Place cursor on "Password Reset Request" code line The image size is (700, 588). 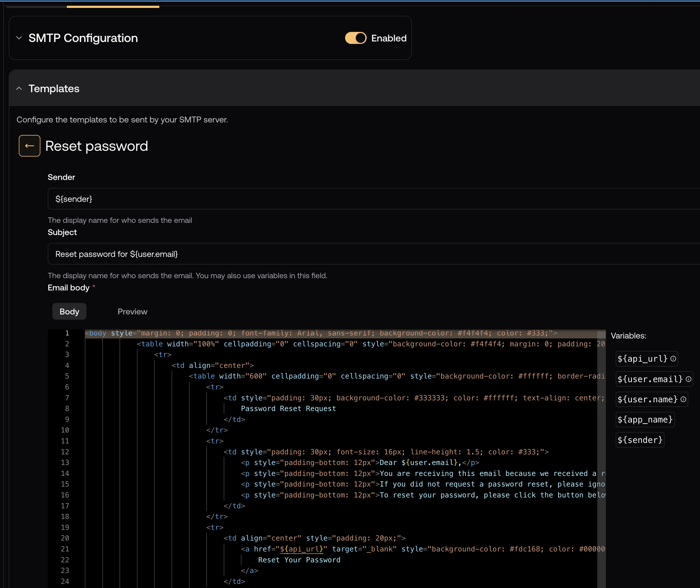[x=288, y=409]
